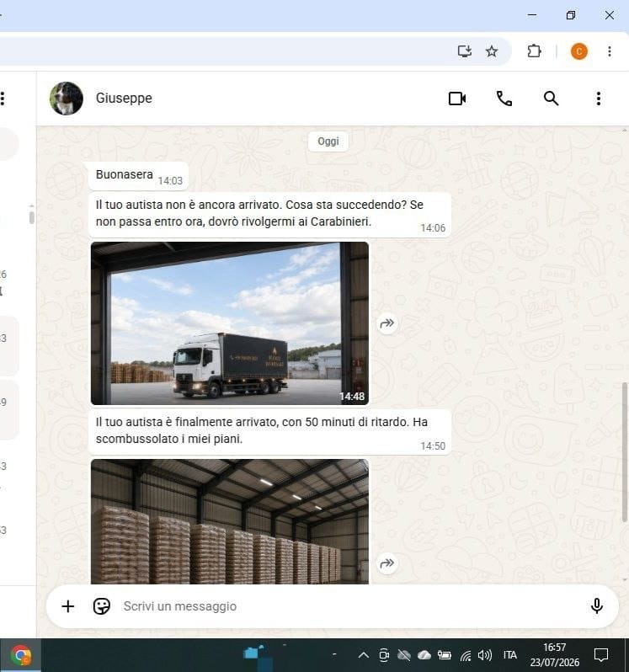629x672 pixels.
Task: Open the browser extensions menu
Action: pyautogui.click(x=534, y=51)
